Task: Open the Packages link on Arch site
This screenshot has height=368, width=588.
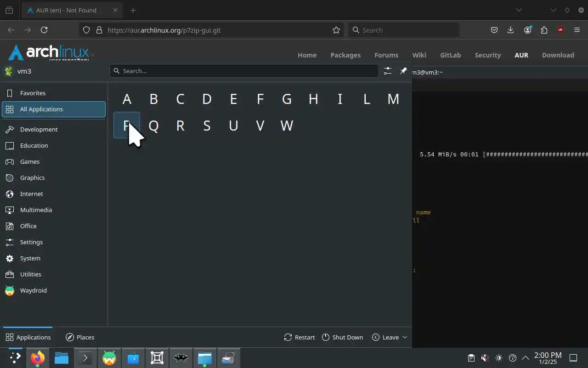Action: pyautogui.click(x=345, y=55)
